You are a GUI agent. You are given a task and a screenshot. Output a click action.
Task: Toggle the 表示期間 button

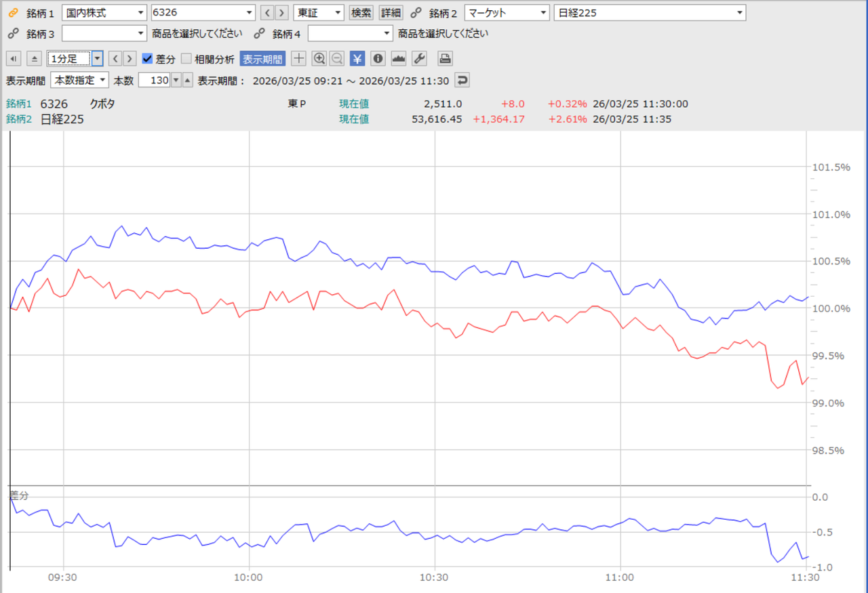(262, 59)
